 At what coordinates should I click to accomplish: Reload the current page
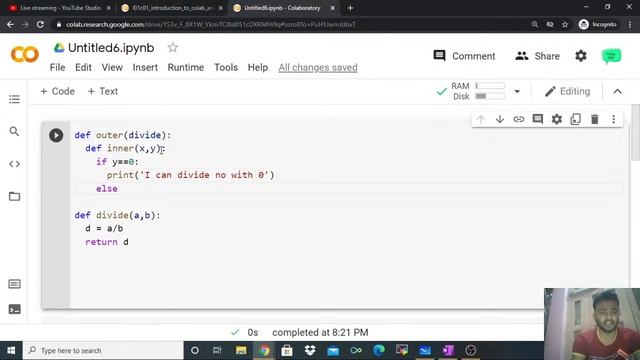pos(40,24)
